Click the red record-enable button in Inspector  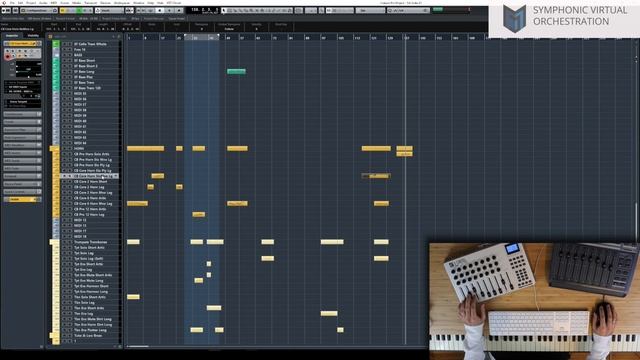click(8, 57)
